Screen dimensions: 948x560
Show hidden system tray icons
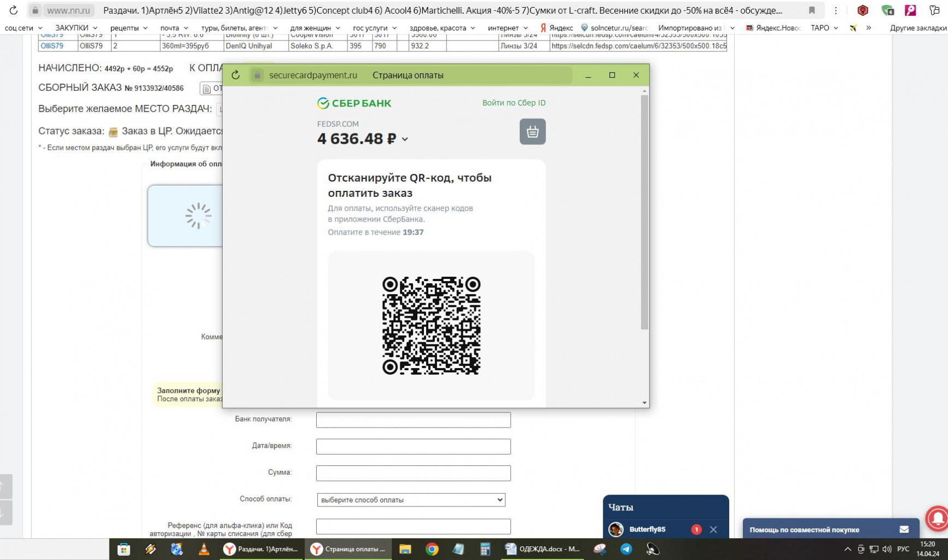coord(847,549)
